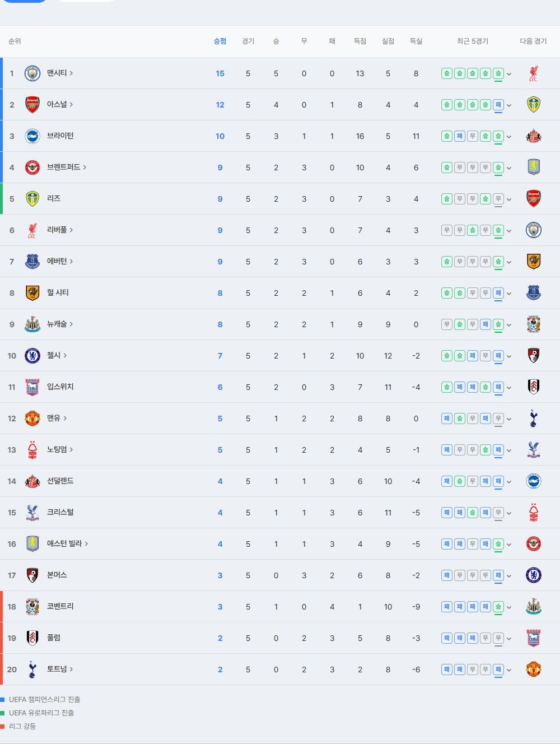Click latest 패 result badge in 아스널 row
The image size is (560, 744).
(498, 105)
